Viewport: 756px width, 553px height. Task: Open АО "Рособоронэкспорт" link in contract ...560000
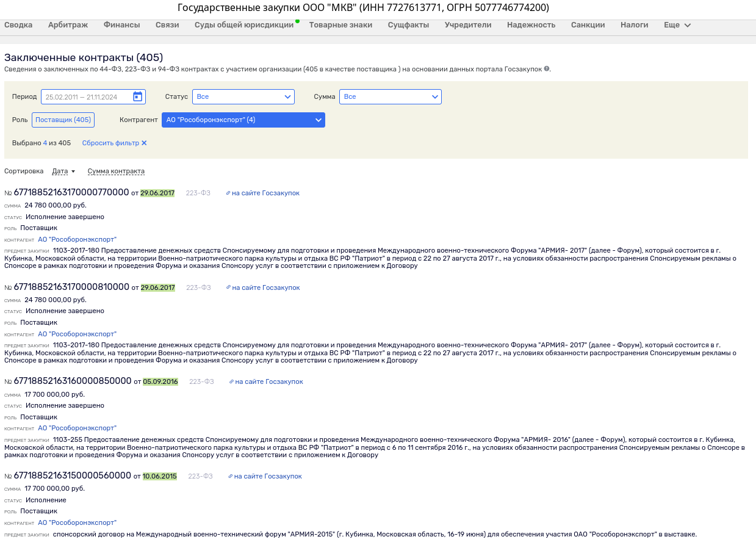(x=77, y=522)
